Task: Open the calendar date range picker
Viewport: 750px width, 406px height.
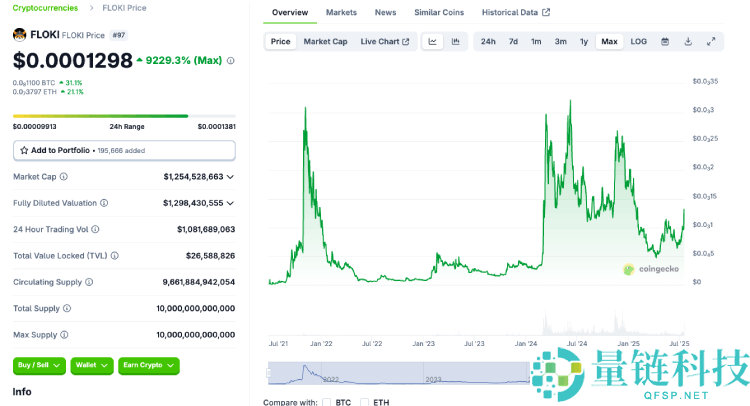Action: point(665,41)
